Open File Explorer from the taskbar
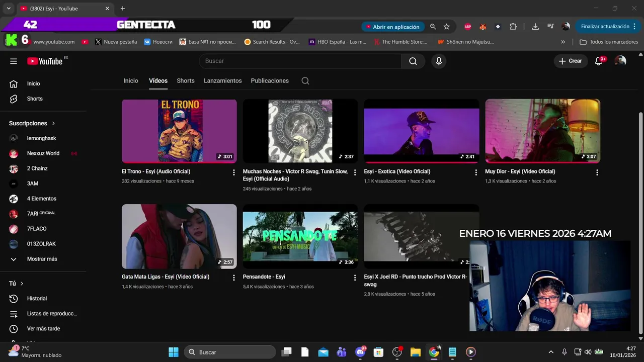Screen dimensions: 644x362 [x=415, y=352]
